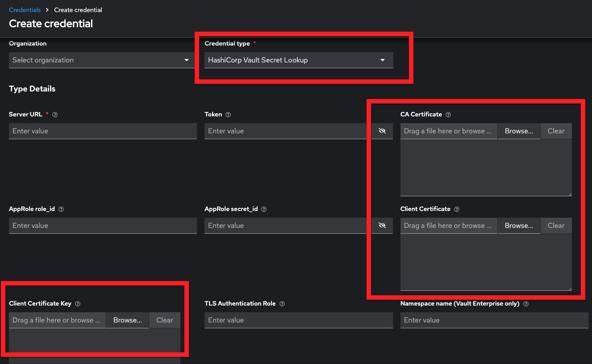Click the Token field help icon
The image size is (592, 364).
[228, 115]
